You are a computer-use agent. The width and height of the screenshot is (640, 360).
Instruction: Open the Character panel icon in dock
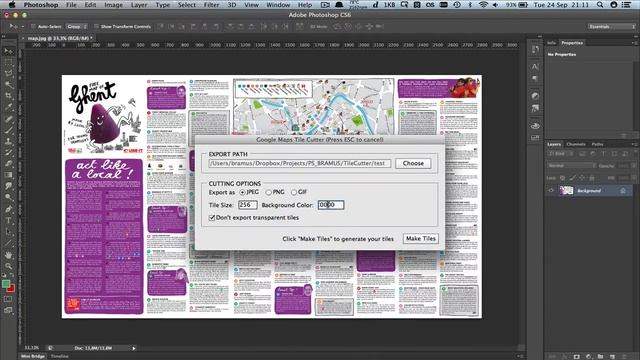(535, 66)
